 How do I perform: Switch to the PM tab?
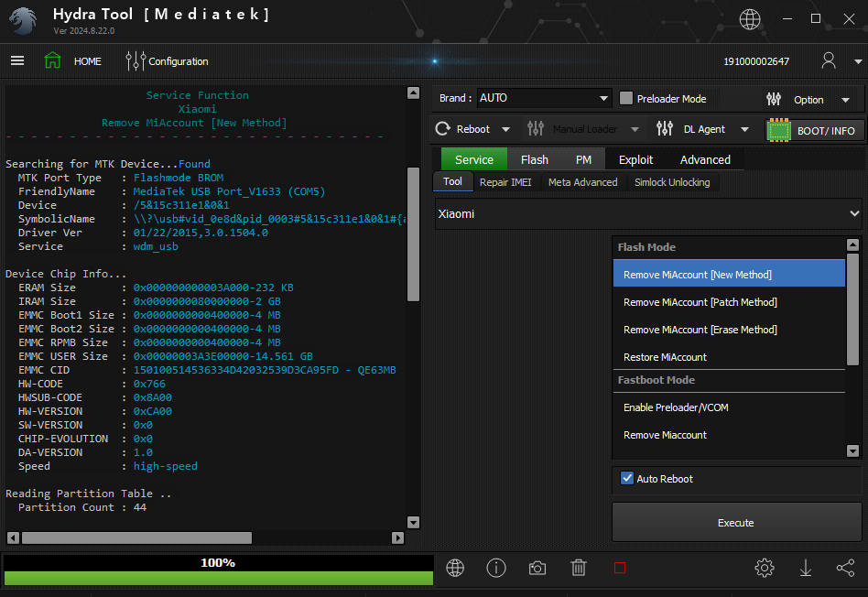click(583, 159)
